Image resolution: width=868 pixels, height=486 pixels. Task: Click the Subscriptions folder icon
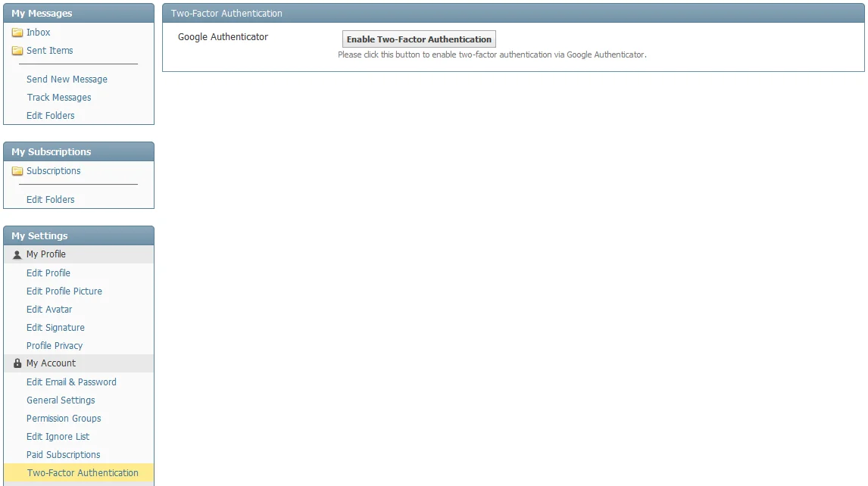pyautogui.click(x=17, y=171)
